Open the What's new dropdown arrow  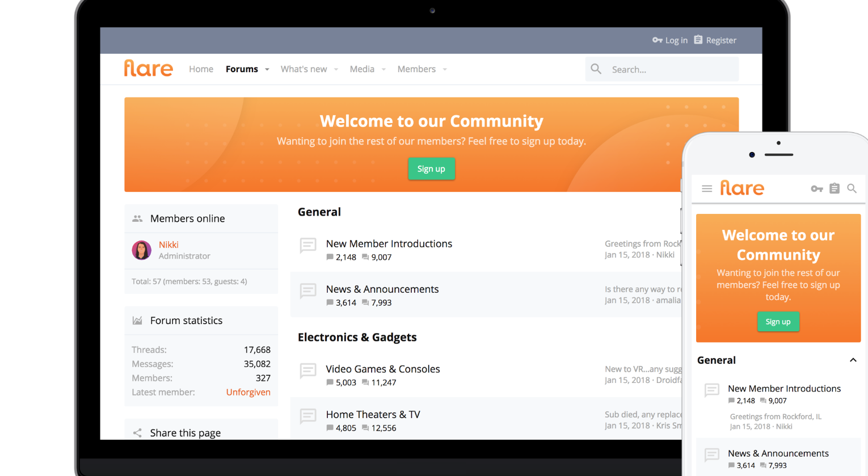coord(336,69)
